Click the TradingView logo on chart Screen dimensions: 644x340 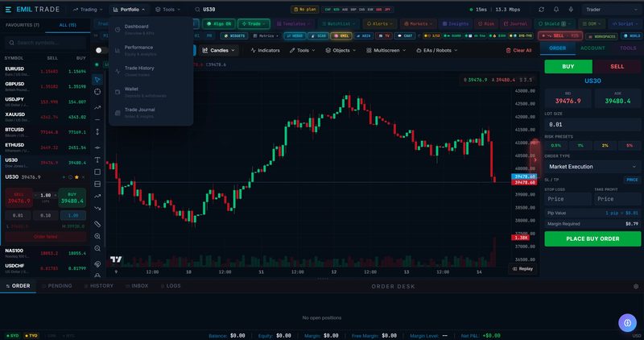pyautogui.click(x=116, y=259)
